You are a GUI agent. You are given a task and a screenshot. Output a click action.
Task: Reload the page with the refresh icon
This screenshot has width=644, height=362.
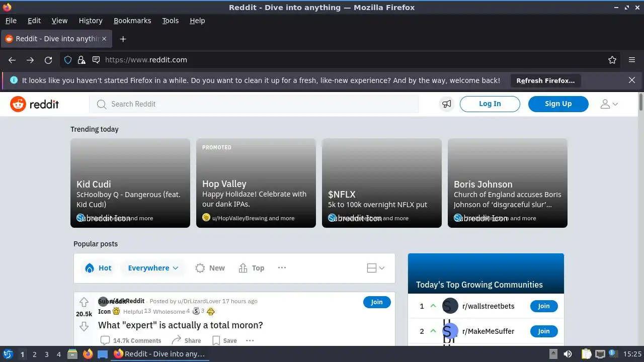click(48, 60)
